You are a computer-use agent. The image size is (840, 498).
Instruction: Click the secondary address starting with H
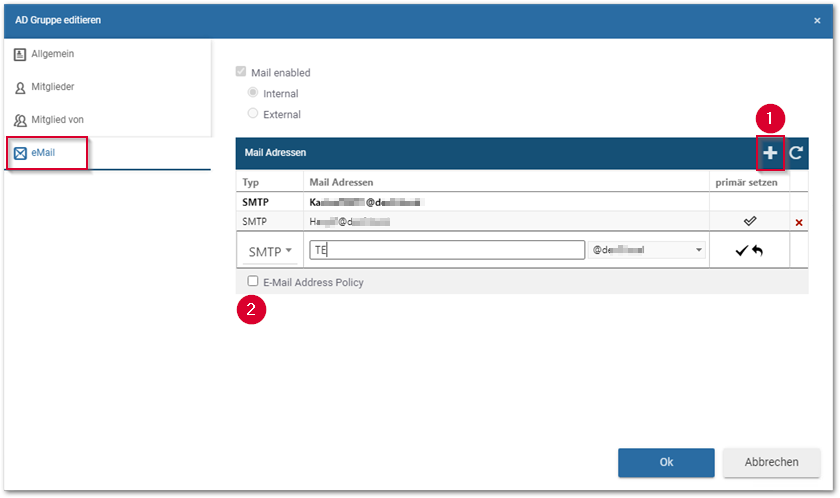tap(350, 222)
